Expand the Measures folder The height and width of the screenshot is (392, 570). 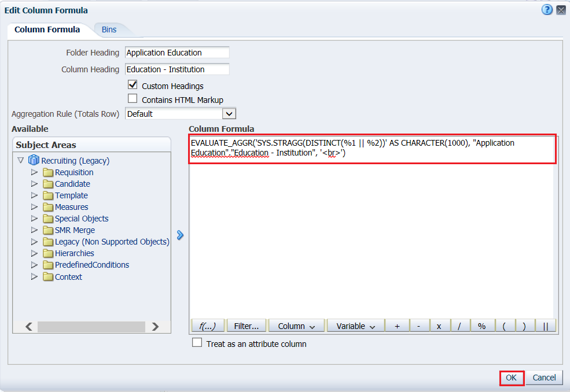[34, 207]
